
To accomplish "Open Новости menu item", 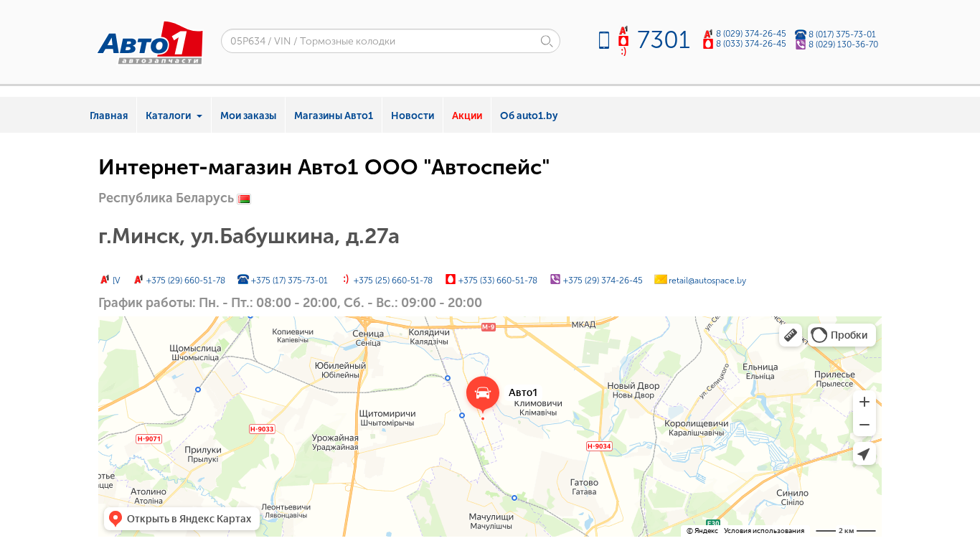I will [413, 116].
